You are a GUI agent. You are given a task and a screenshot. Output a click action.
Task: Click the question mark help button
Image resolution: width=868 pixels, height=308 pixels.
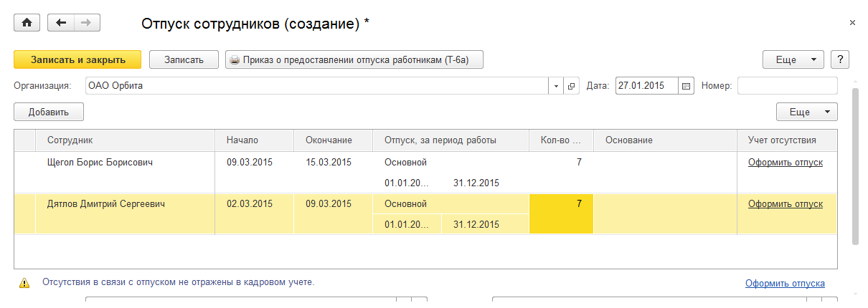click(x=839, y=59)
